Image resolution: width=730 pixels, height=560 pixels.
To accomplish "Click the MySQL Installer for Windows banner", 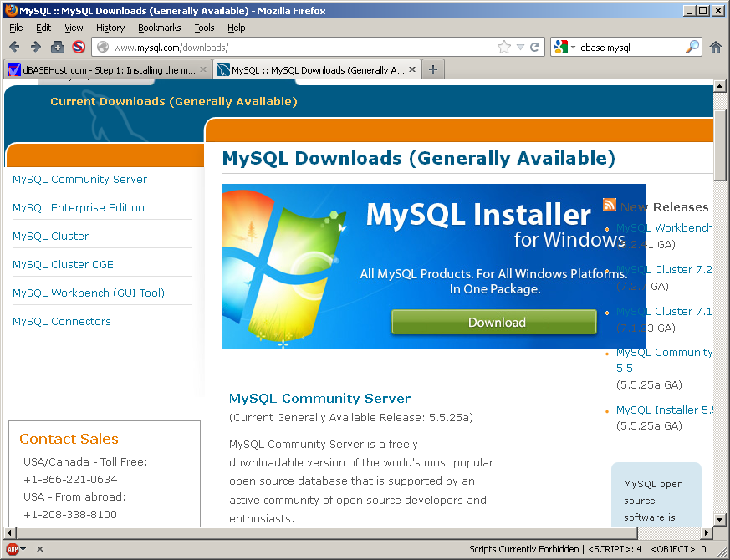I will point(433,267).
